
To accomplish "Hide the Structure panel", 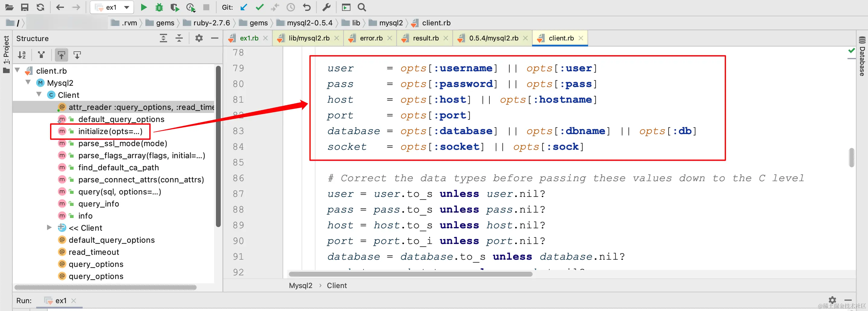I will 215,38.
